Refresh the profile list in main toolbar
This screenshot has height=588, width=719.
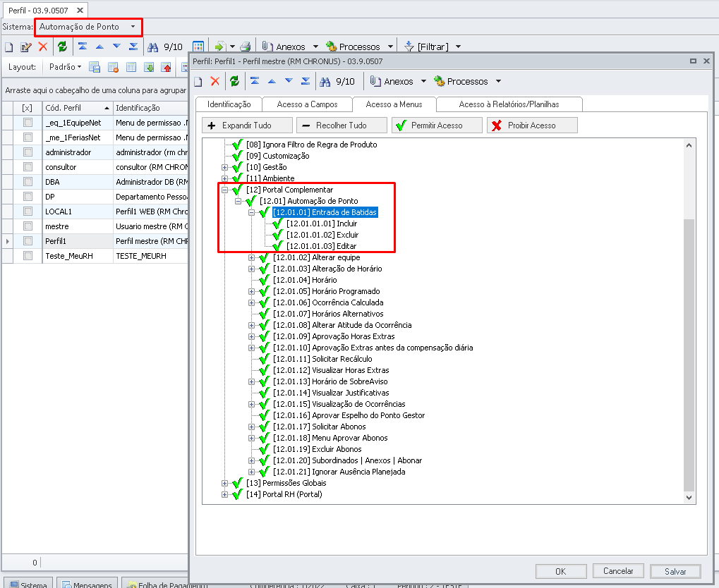(62, 47)
